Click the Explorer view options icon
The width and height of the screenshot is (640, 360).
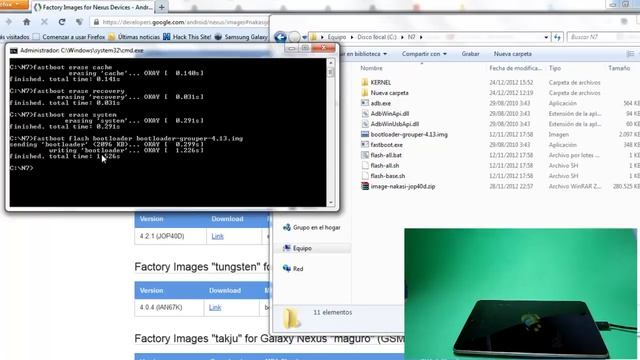630,54
